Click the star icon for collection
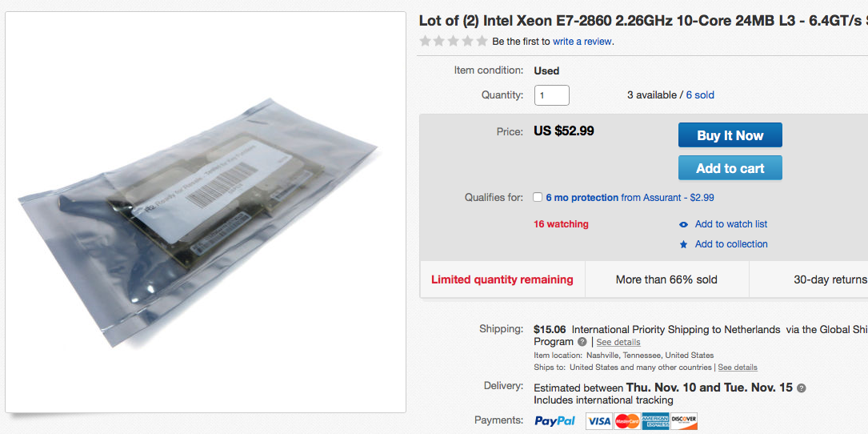This screenshot has height=434, width=868. pyautogui.click(x=683, y=245)
